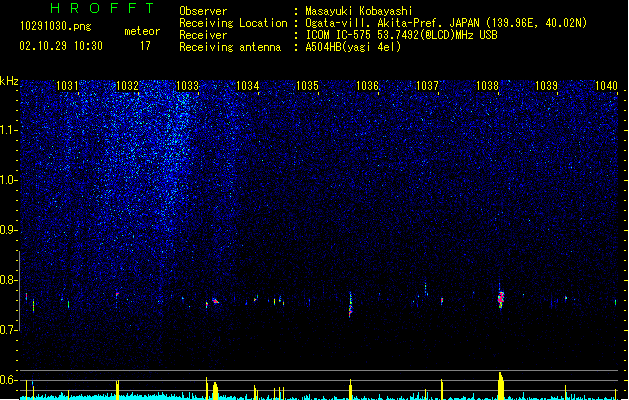This screenshot has width=629, height=400.
Task: Click the 1036 time axis label
Action: click(x=367, y=85)
